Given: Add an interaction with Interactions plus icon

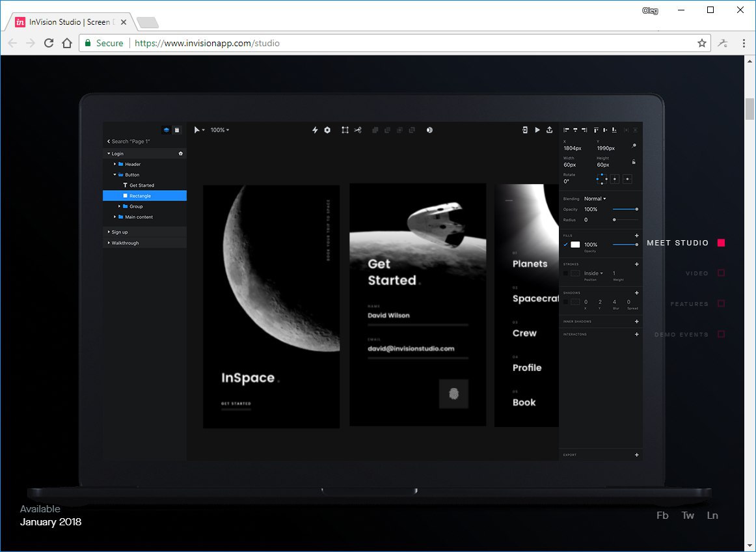Looking at the screenshot, I should tap(636, 334).
